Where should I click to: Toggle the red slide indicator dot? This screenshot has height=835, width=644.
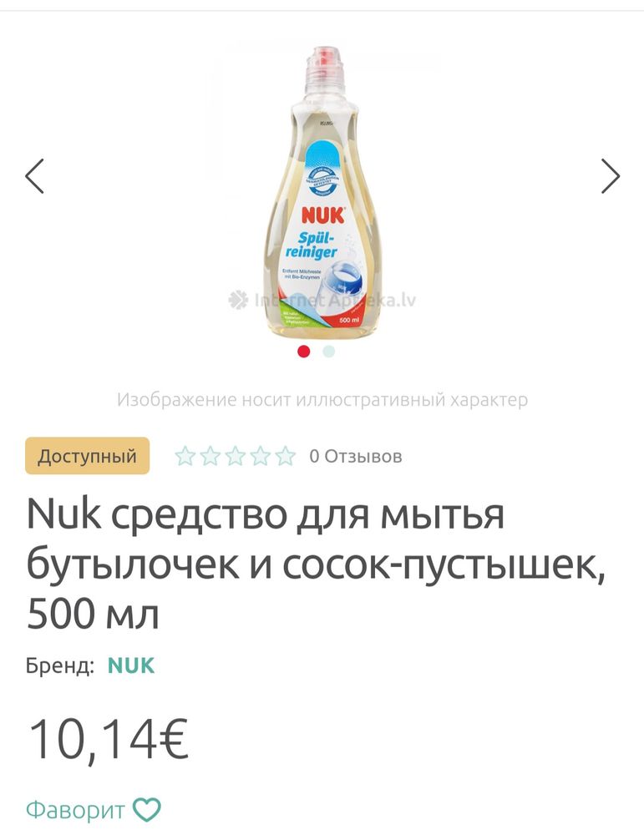coord(302,352)
